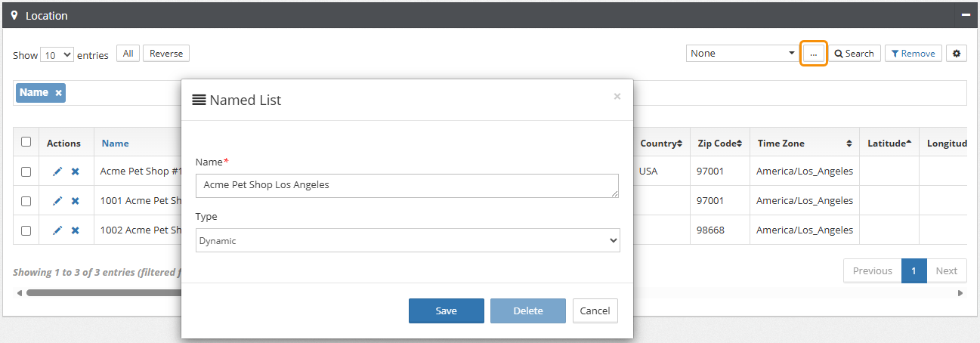The width and height of the screenshot is (980, 343).
Task: Open the Type dropdown showing Dynamic
Action: (x=407, y=240)
